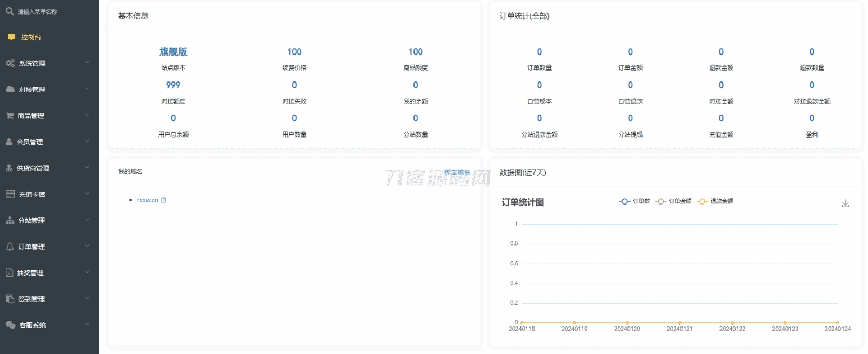Click the 20240124 date on chart axis

point(837,329)
